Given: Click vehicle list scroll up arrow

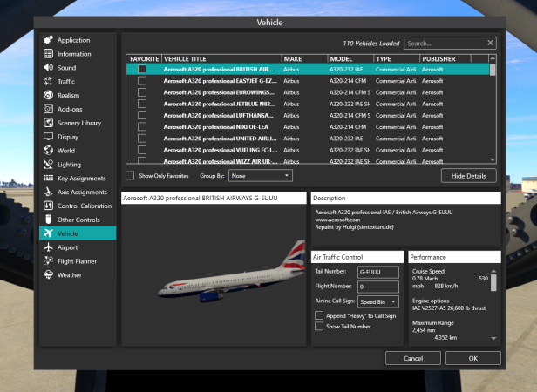Looking at the screenshot, I should [493, 58].
